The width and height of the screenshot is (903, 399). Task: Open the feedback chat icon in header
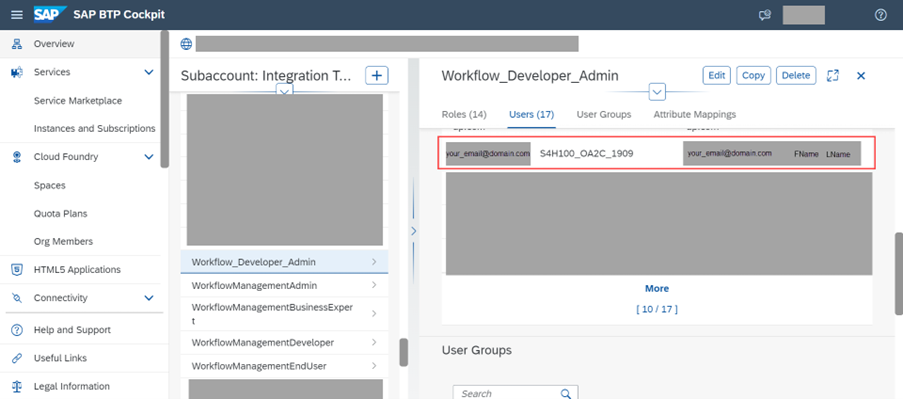[x=765, y=15]
